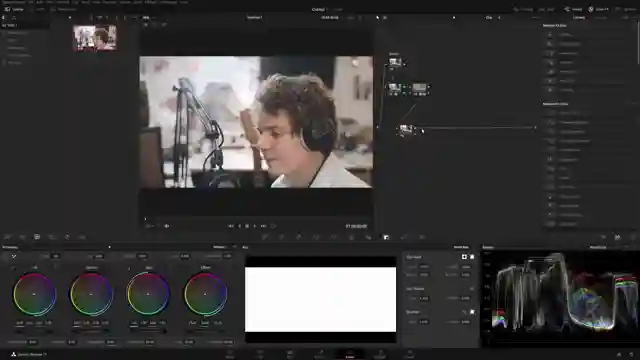The image size is (640, 360).
Task: Open project settings gear icon
Action: 631,355
